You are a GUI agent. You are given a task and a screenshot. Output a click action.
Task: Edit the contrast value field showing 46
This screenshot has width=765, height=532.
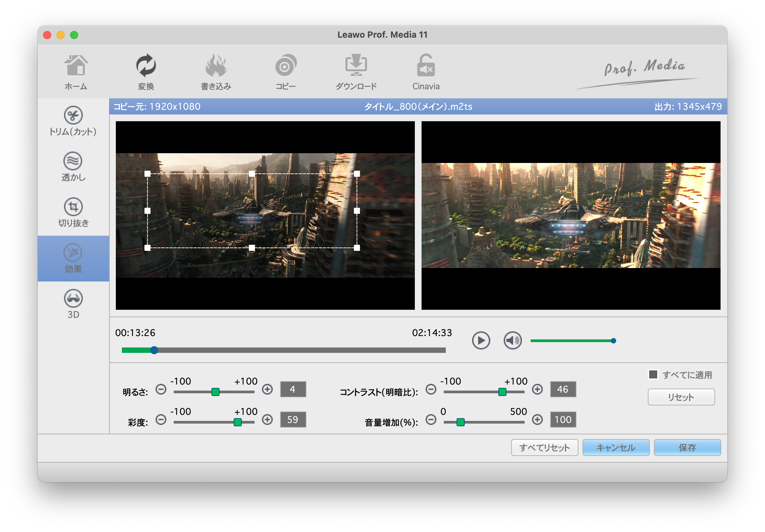563,389
